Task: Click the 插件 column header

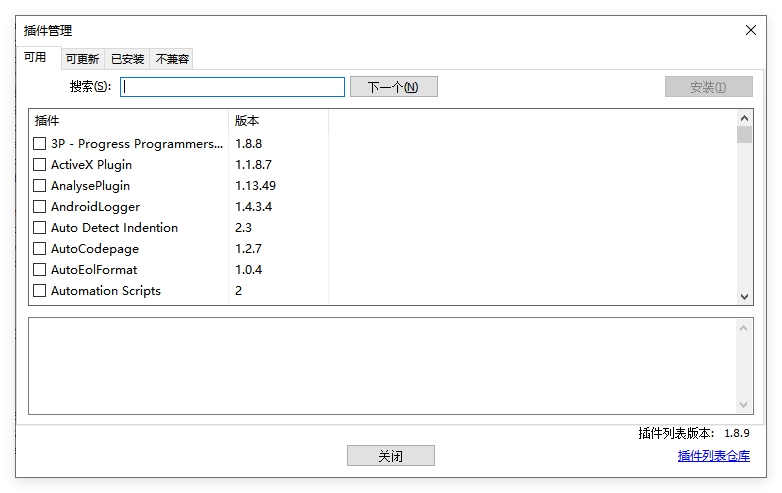Action: [129, 121]
